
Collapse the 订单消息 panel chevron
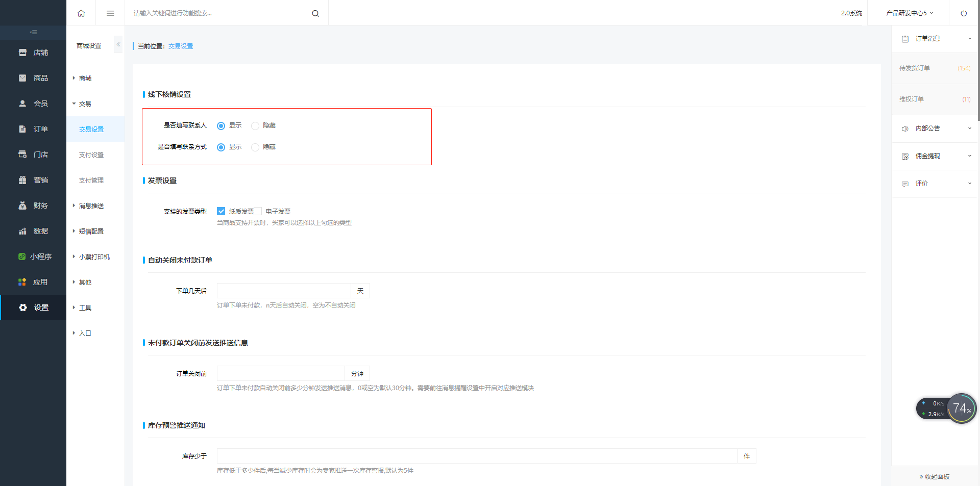pyautogui.click(x=970, y=39)
